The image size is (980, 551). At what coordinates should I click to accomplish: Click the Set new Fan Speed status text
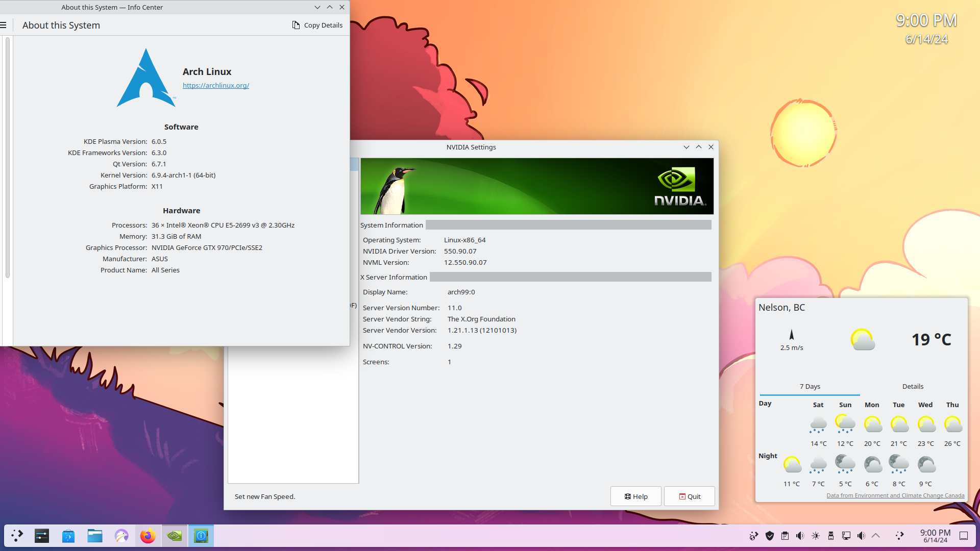tap(265, 496)
